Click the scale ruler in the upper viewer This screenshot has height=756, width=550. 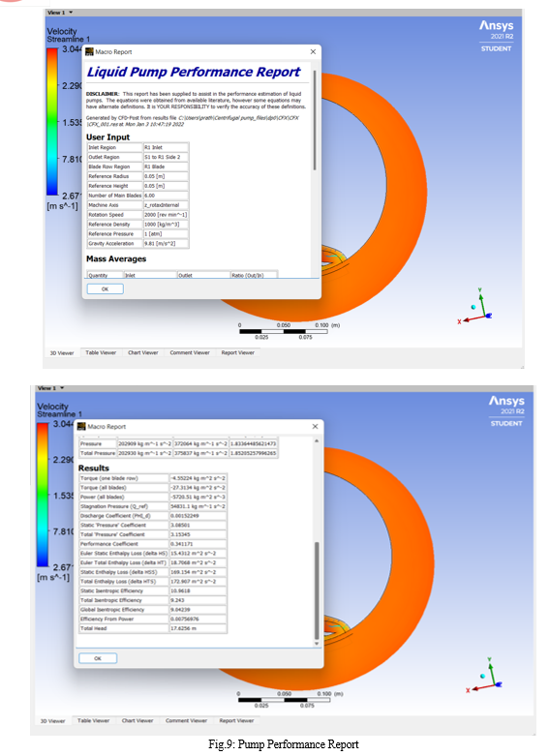tap(284, 331)
